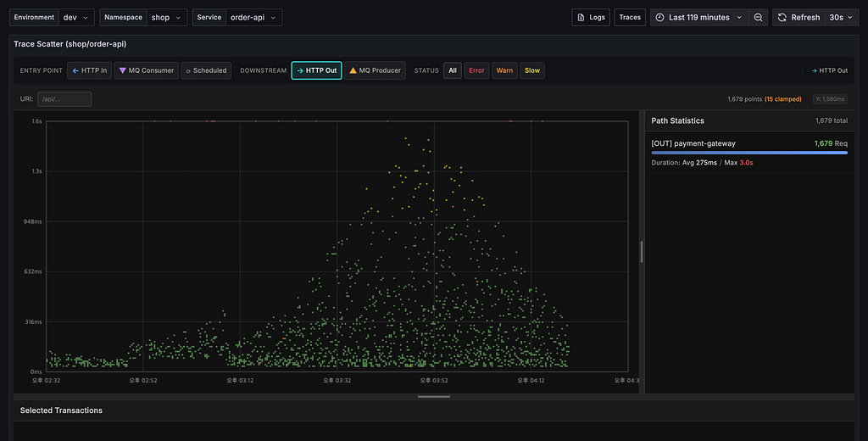Click the payment-gateway request progress bar
The image size is (868, 441).
click(749, 153)
